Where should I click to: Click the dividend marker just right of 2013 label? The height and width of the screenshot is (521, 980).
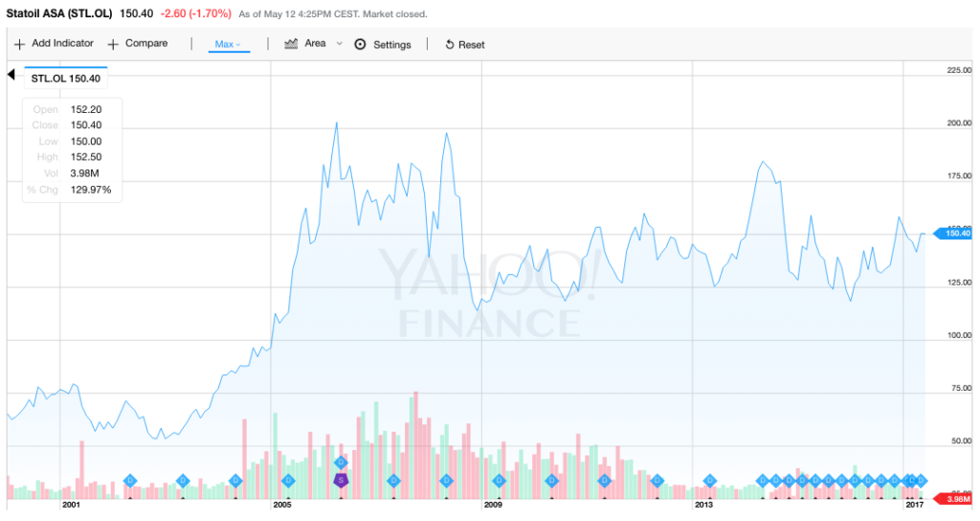pos(709,481)
